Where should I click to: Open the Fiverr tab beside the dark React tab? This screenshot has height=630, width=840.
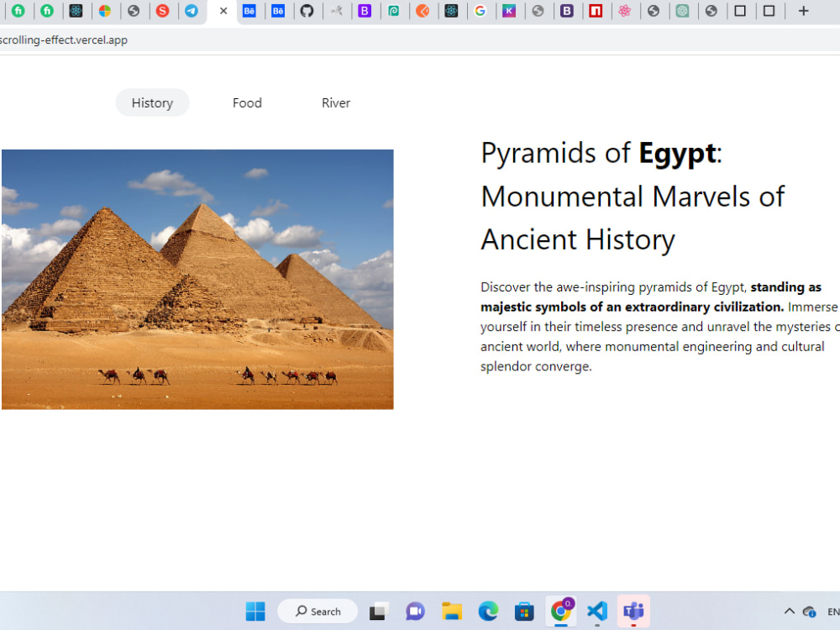pos(46,11)
